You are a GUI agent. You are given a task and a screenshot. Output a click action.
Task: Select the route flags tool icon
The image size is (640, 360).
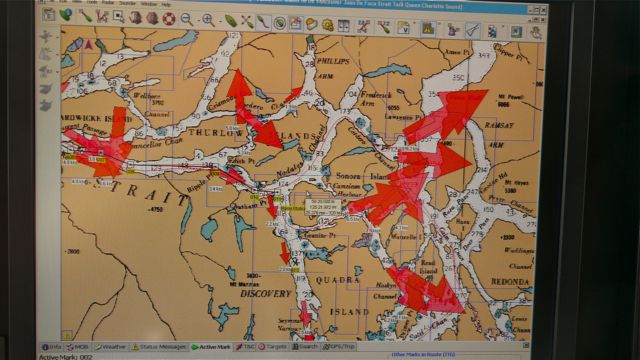(102, 17)
